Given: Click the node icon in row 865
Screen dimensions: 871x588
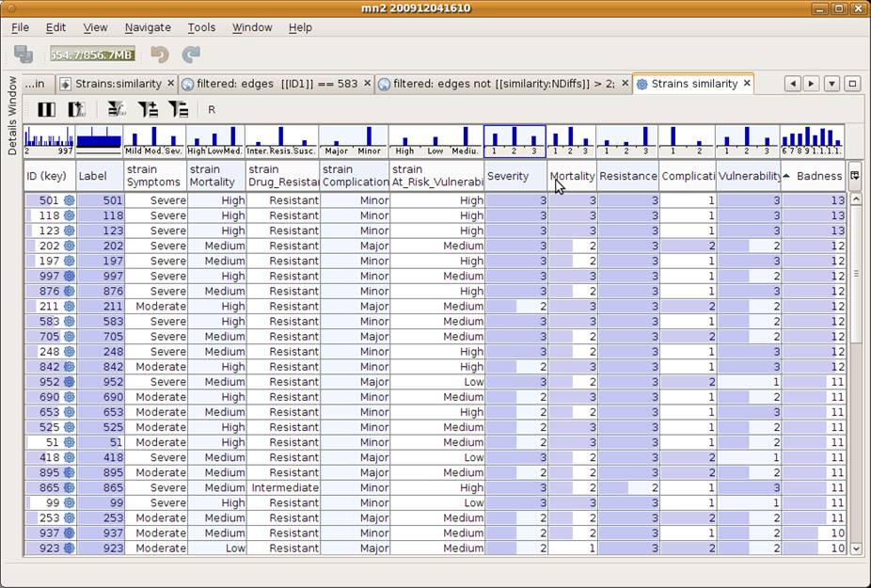Looking at the screenshot, I should tap(69, 487).
